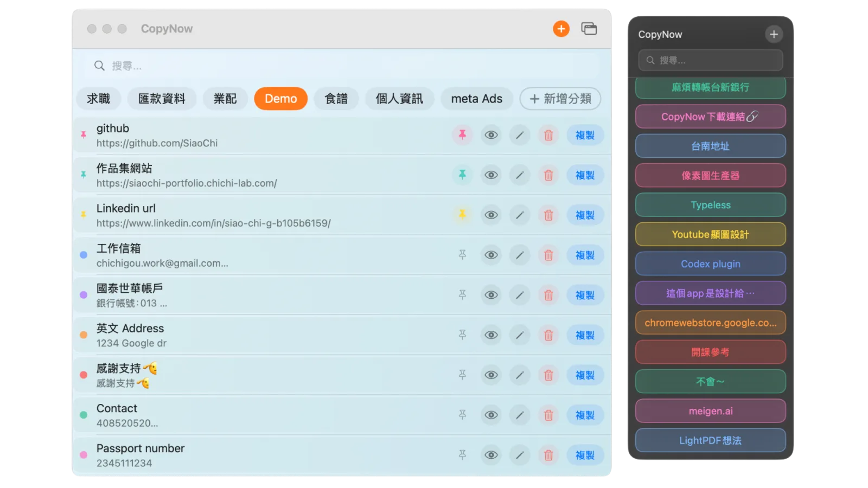Copy the 英文 Address with 複製
Image resolution: width=868 pixels, height=488 pixels.
click(x=585, y=335)
